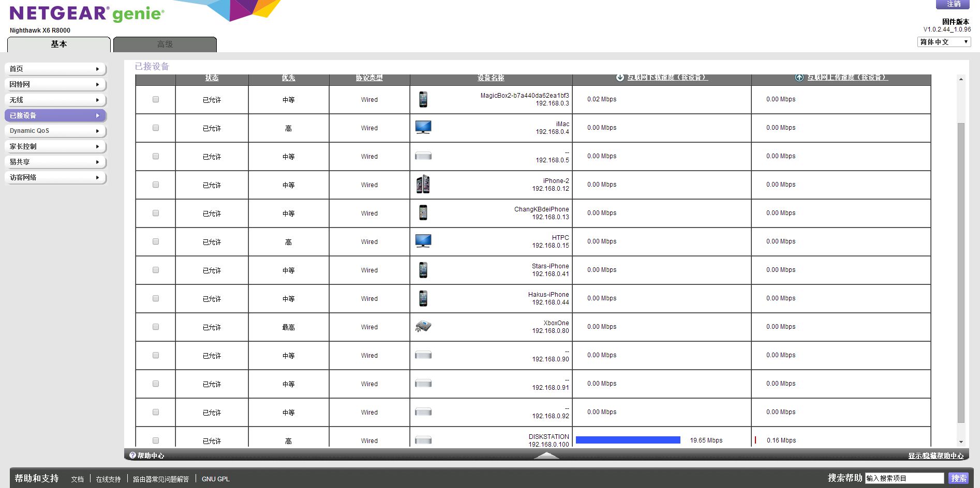This screenshot has height=488, width=980.
Task: Expand the 访客网络 menu arrow
Action: coord(97,177)
